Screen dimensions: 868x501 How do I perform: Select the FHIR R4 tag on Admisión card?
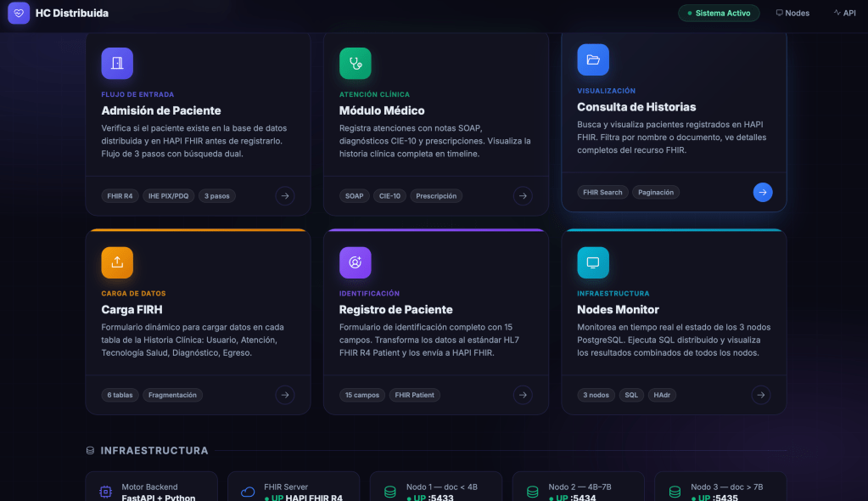click(x=119, y=196)
